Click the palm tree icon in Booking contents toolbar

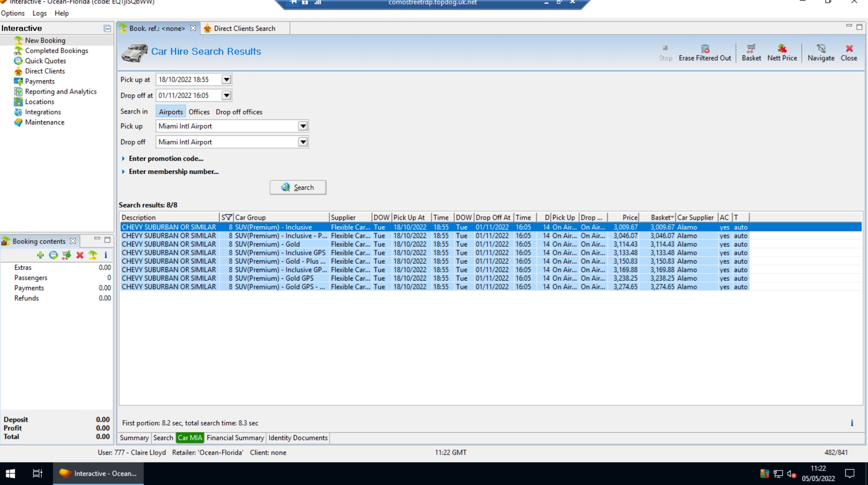tap(93, 255)
